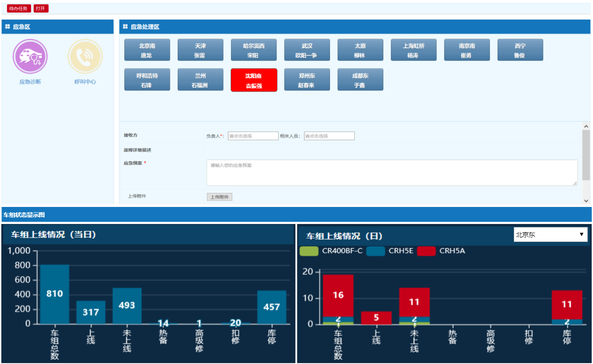
Task: Click the 车组上线情况（当日）chart title
Action: point(53,234)
